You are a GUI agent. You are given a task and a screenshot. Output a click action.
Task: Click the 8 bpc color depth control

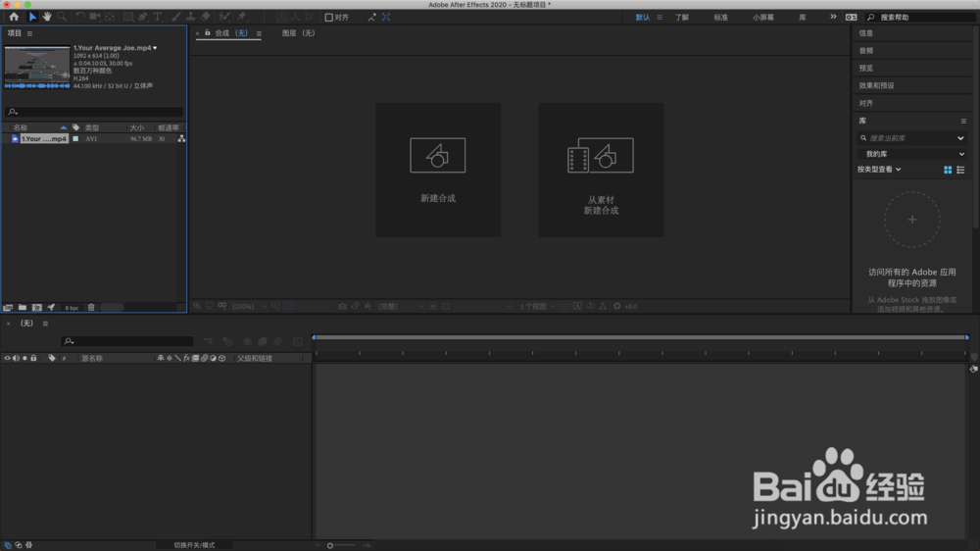coord(72,308)
